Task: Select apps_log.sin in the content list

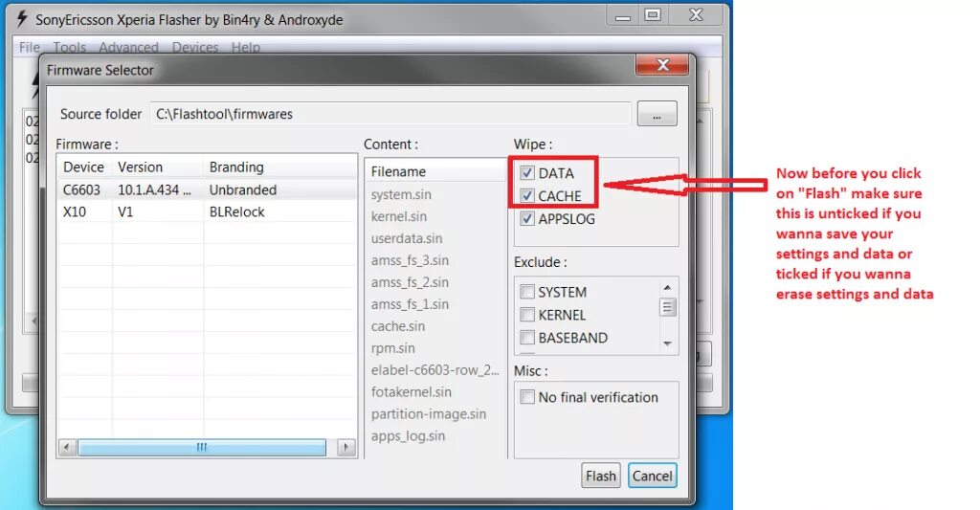Action: point(408,435)
